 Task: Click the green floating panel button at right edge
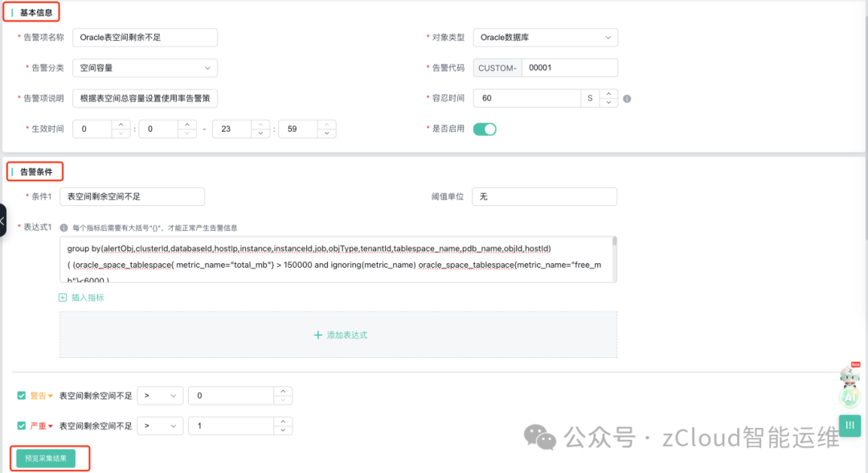pos(850,425)
